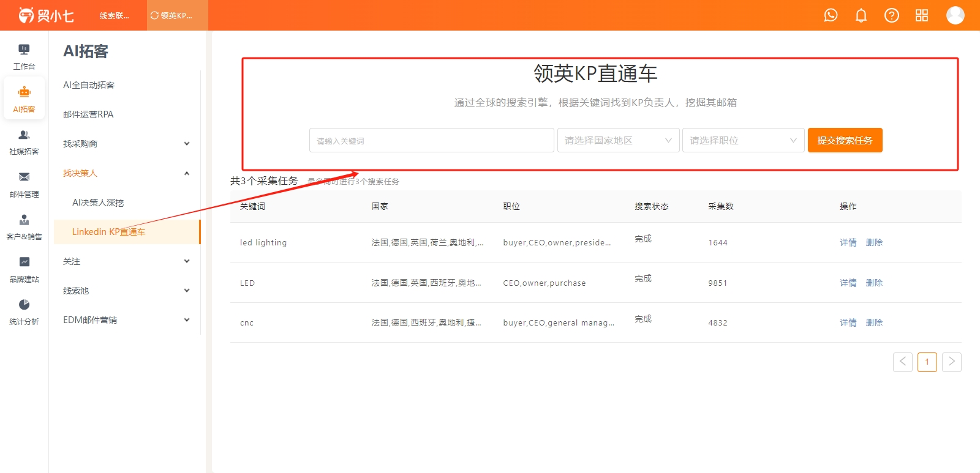Expand the 找采购商 menu
Viewport: 980px width, 473px height.
click(127, 144)
